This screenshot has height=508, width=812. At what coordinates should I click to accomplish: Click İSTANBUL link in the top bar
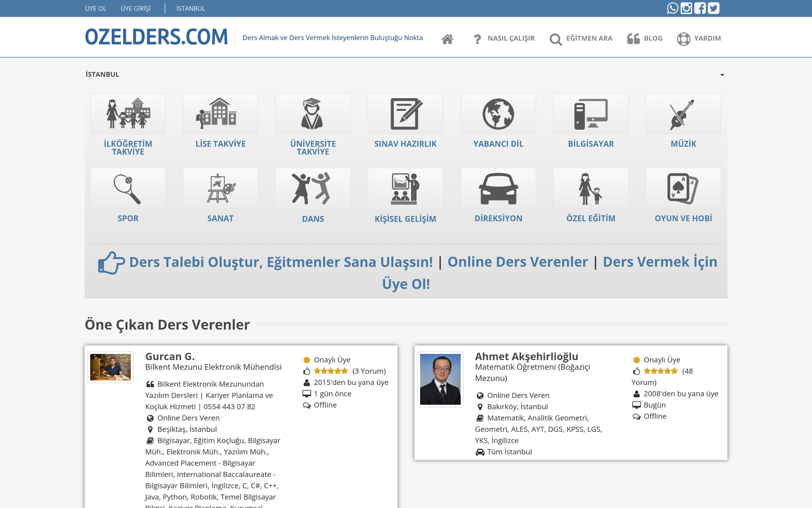[x=191, y=8]
